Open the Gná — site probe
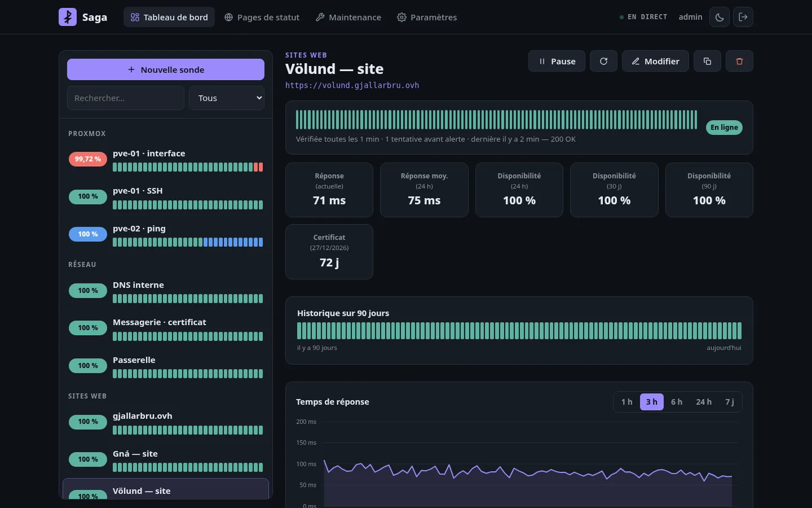Viewport: 812px width, 508px height. (166, 460)
